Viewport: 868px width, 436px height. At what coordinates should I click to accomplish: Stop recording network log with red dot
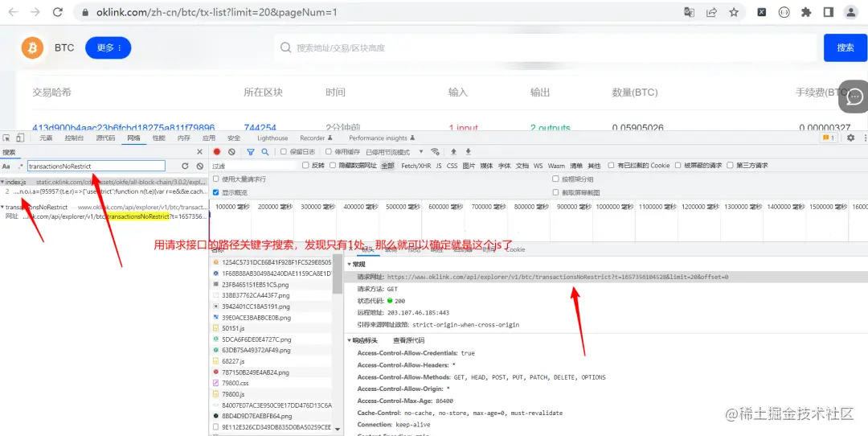(217, 152)
